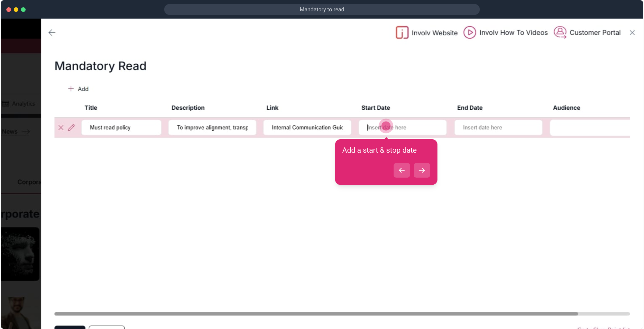
Task: Click the empty Audience field
Action: pos(590,127)
